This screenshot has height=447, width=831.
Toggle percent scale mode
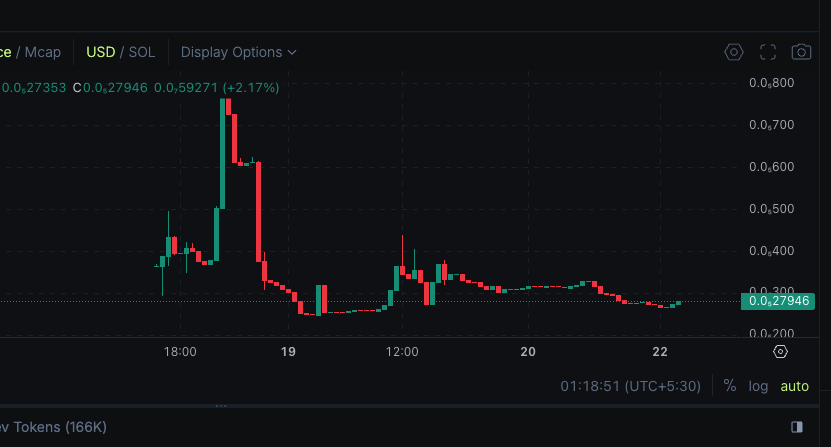point(730,386)
